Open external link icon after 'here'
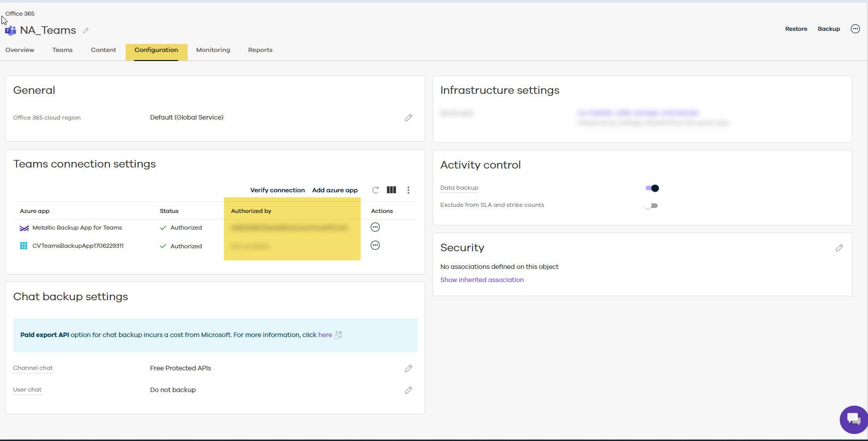Screen dimensions: 868x441 point(338,335)
